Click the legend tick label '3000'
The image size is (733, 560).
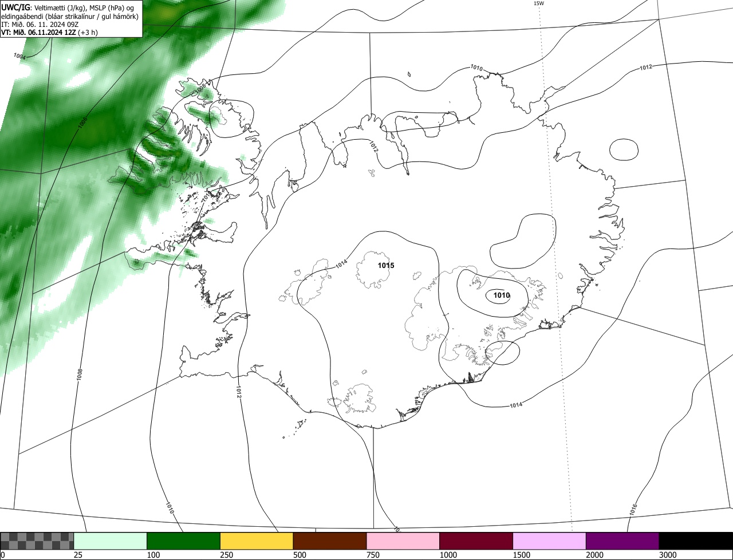pos(669,555)
